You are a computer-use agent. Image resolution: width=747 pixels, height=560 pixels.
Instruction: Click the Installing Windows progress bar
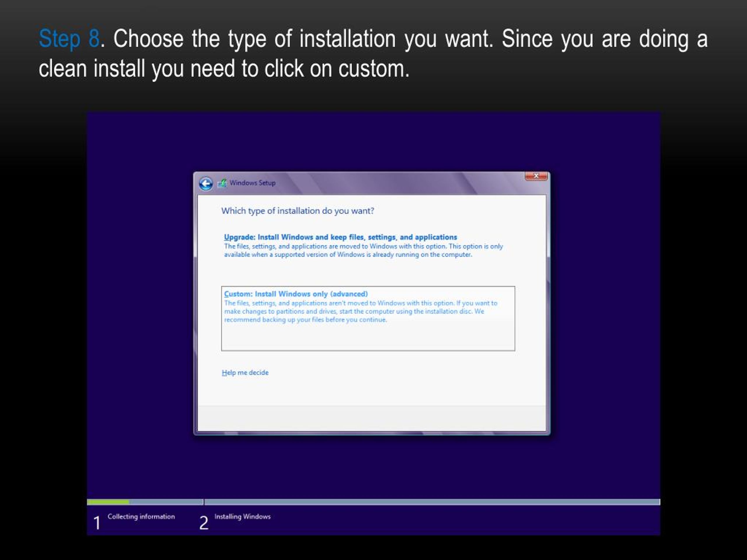432,502
